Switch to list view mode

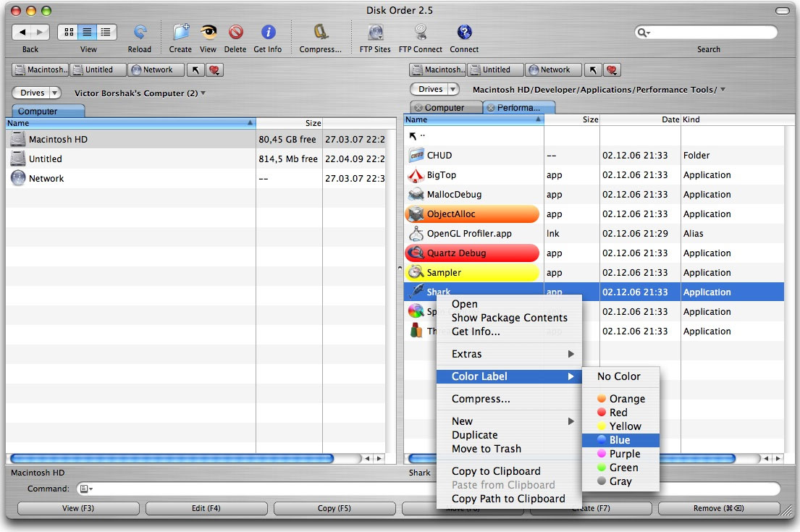click(x=88, y=32)
